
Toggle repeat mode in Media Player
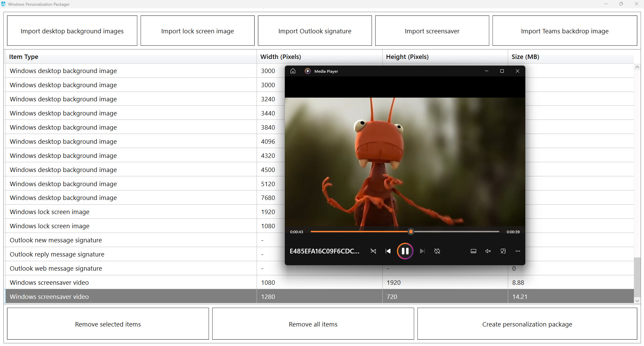click(x=437, y=251)
